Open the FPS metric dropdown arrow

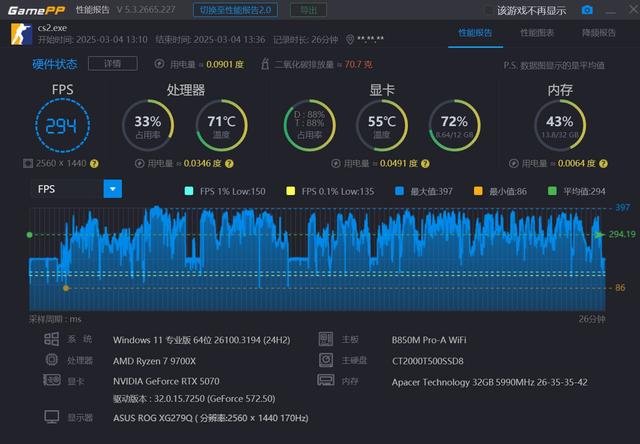coord(113,189)
